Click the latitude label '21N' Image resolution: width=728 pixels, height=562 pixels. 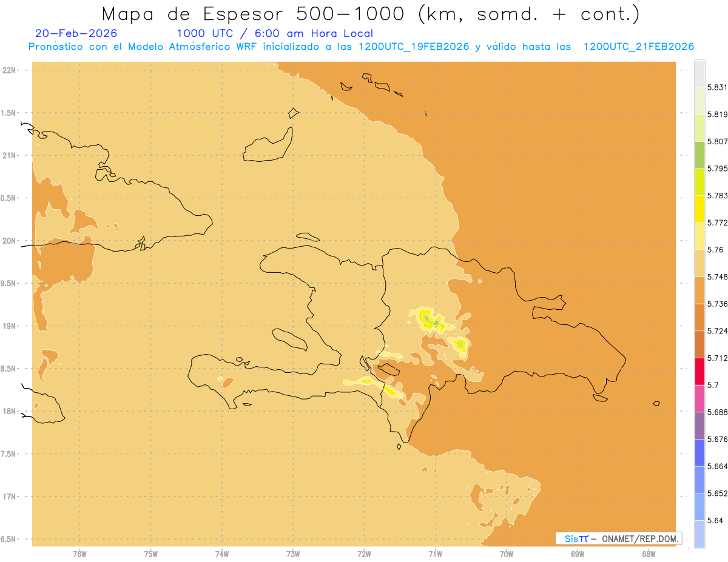10,155
